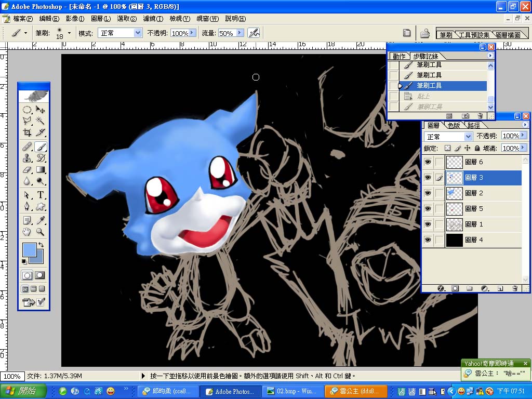Viewport: 532px width, 399px height.
Task: Toggle visibility of 圖層 5
Action: (428, 209)
